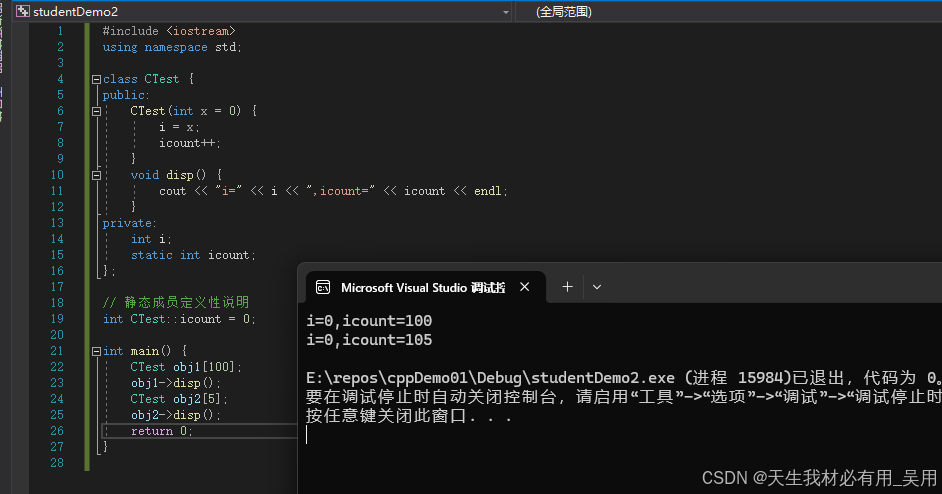Click the "要在调试停止时自动关闭控制台" console line

pyautogui.click(x=624, y=397)
